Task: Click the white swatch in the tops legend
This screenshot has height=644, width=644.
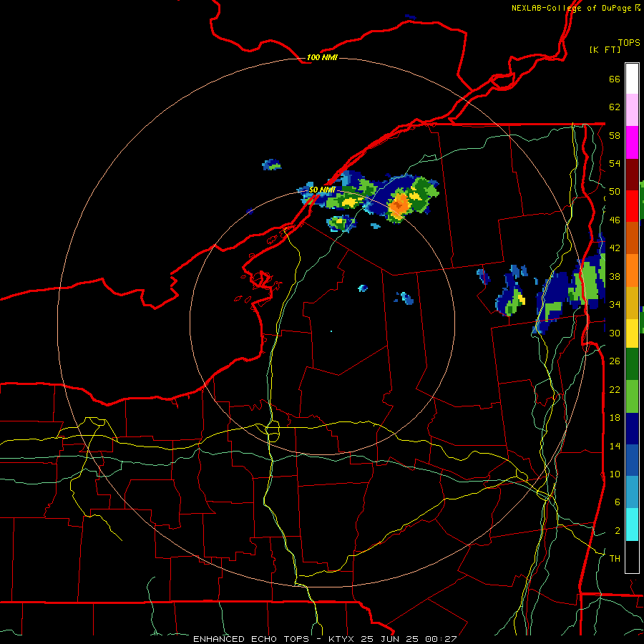Action: (x=632, y=79)
